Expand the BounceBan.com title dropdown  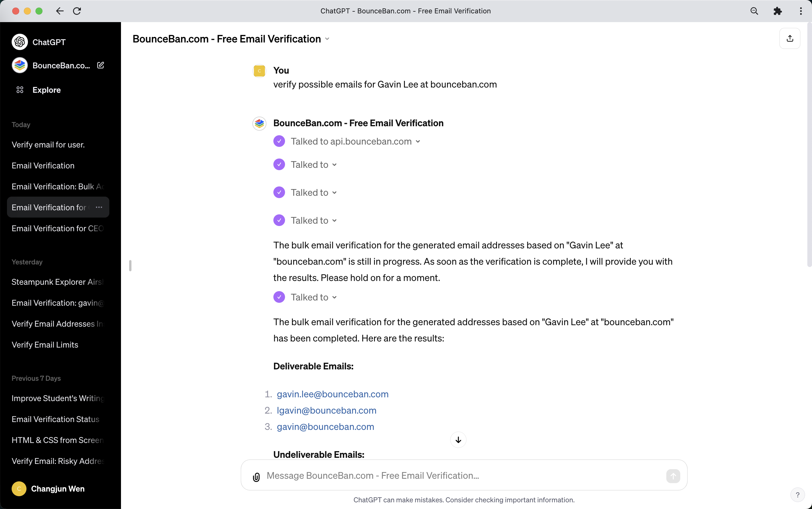coord(327,39)
